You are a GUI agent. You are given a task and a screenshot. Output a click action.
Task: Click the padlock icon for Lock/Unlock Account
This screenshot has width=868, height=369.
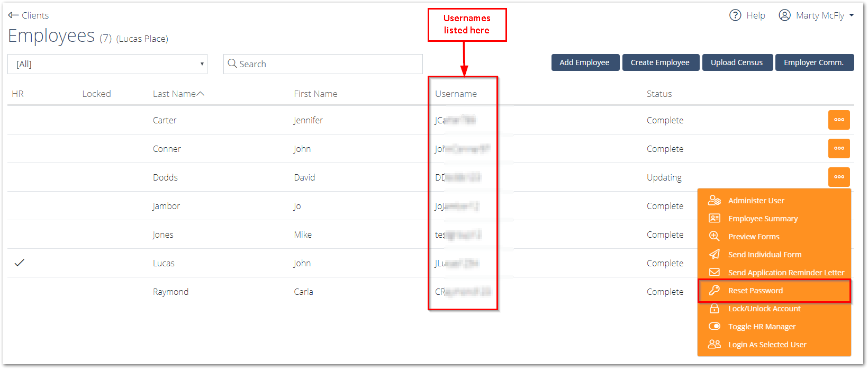tap(715, 308)
